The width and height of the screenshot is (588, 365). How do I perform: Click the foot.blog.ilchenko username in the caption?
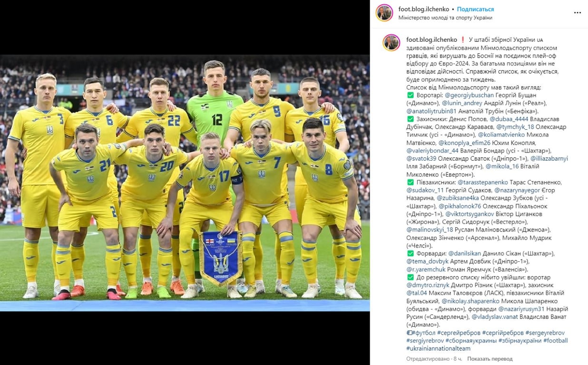pos(432,39)
